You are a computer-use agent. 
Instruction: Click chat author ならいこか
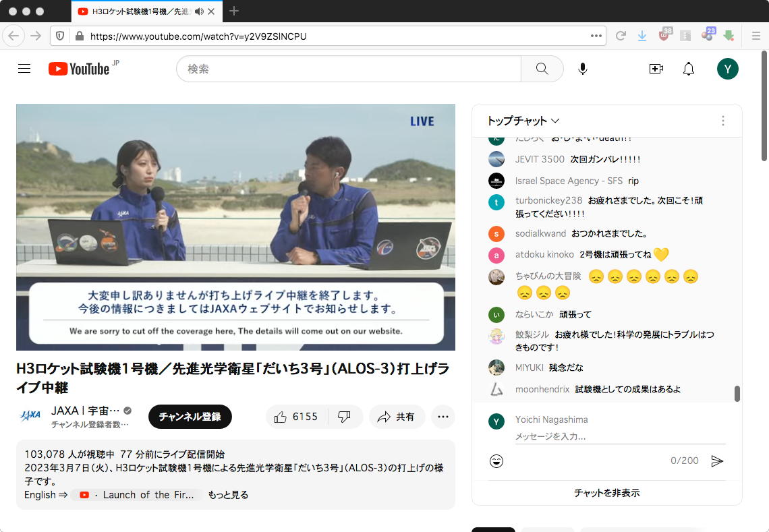click(x=534, y=314)
